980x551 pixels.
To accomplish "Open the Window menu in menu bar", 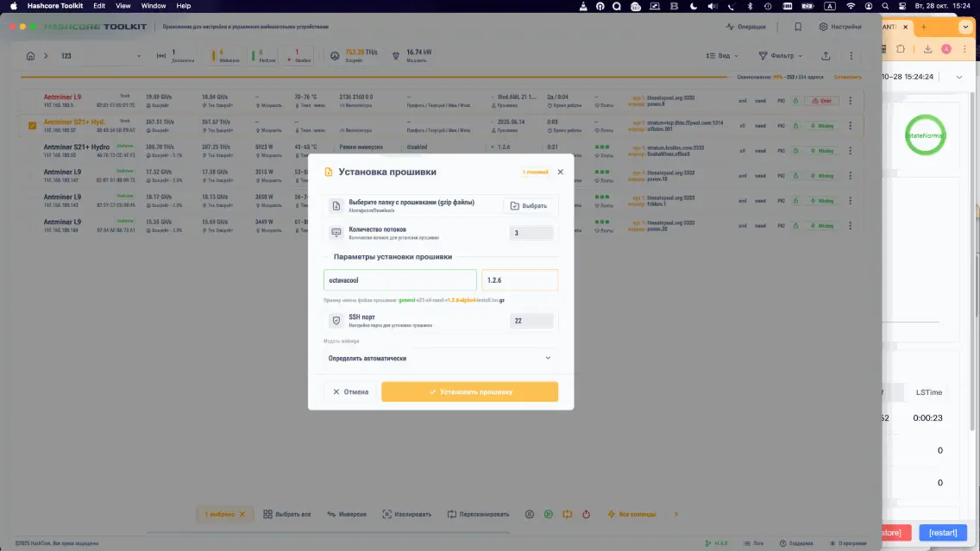I will (154, 6).
